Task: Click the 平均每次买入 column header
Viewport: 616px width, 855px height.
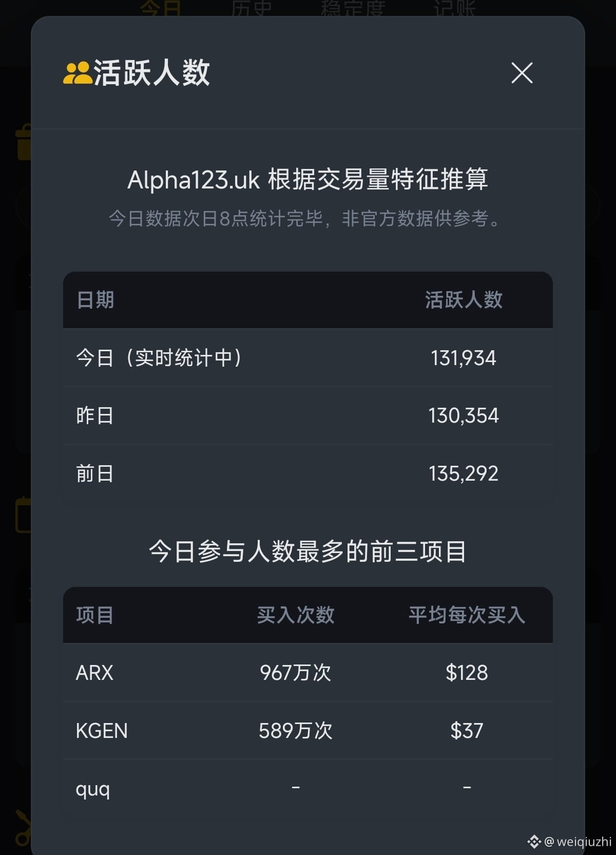Action: pos(467,615)
